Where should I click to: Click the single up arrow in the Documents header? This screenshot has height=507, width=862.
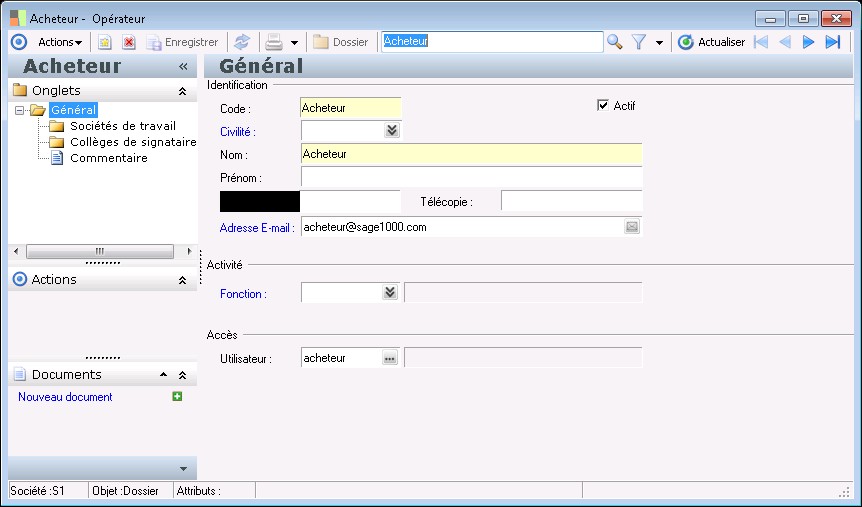(163, 374)
